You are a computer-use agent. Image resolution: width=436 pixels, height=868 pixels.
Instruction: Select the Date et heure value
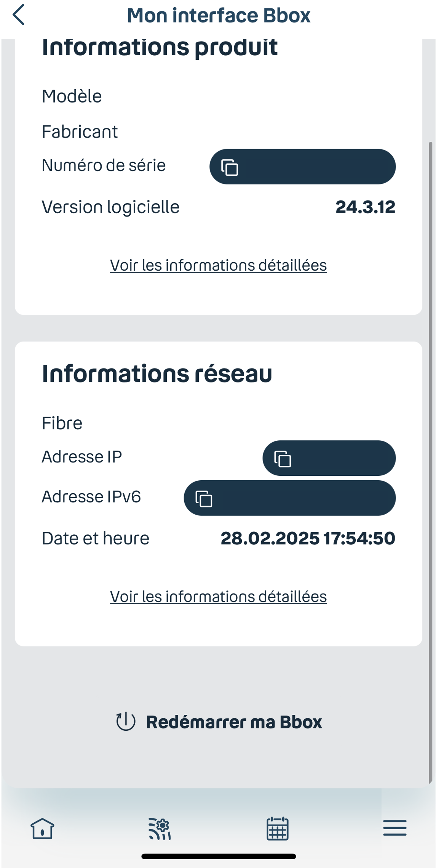308,538
